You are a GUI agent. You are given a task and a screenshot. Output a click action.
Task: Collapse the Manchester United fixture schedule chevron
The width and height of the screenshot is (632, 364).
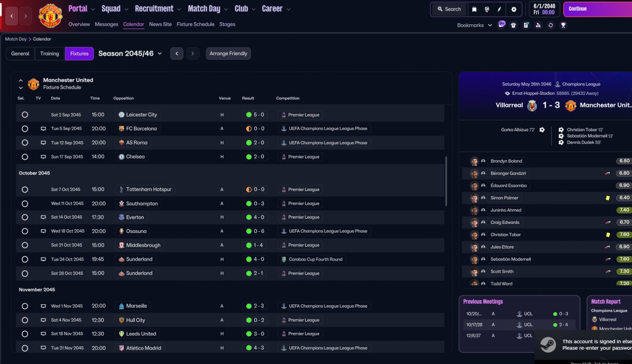(x=21, y=80)
